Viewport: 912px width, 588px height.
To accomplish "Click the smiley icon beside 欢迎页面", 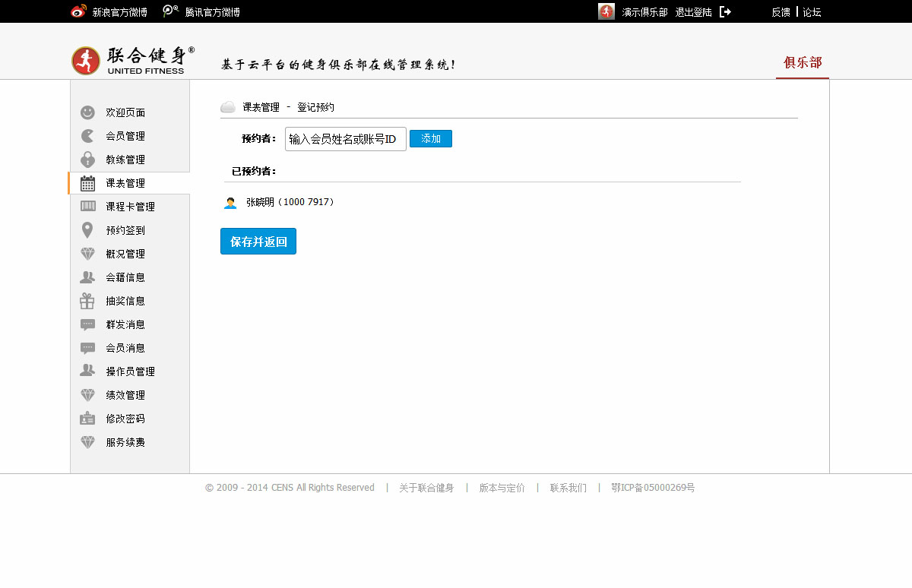I will click(88, 112).
